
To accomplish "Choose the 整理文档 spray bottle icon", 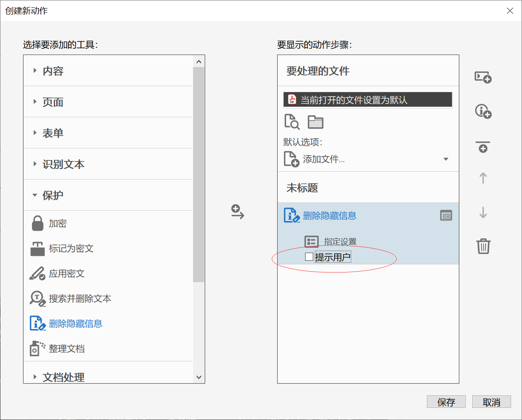I will pyautogui.click(x=38, y=348).
